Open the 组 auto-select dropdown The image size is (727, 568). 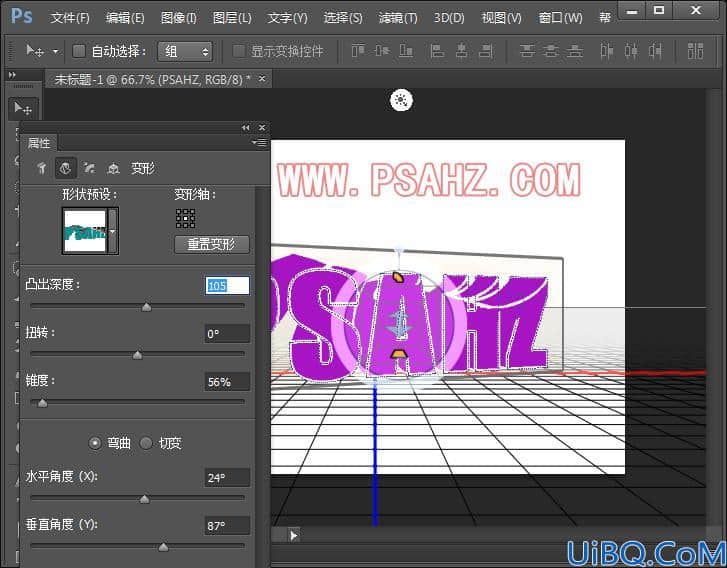pos(185,51)
